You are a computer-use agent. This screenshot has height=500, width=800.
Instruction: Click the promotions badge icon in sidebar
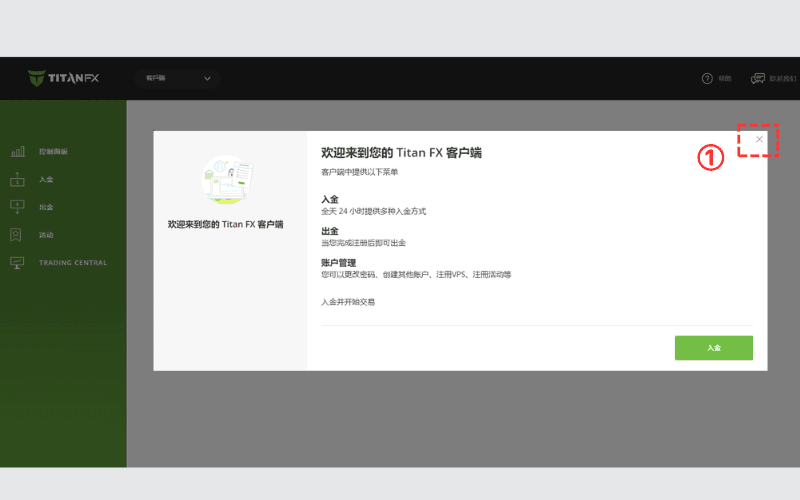[16, 235]
